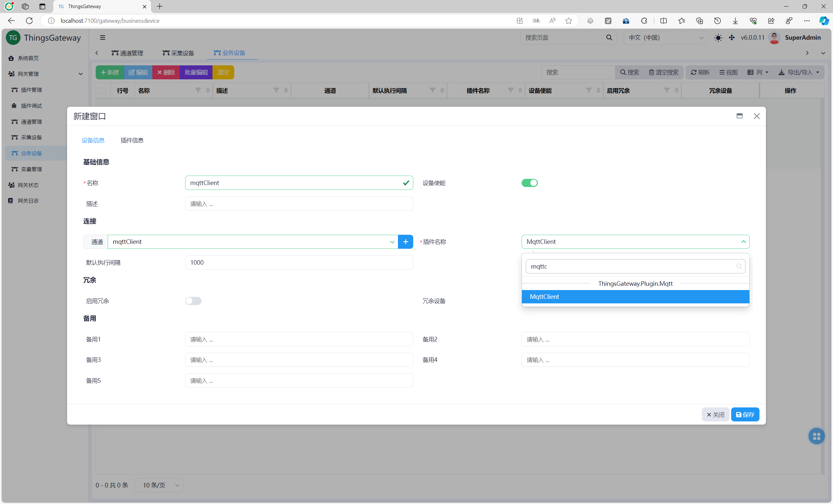Click the magnifier icon in 搜索页面 box
The image size is (833, 504).
(609, 37)
